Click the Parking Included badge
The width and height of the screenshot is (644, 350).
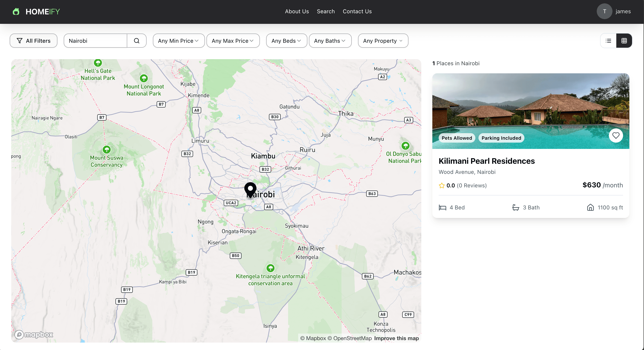pyautogui.click(x=501, y=138)
